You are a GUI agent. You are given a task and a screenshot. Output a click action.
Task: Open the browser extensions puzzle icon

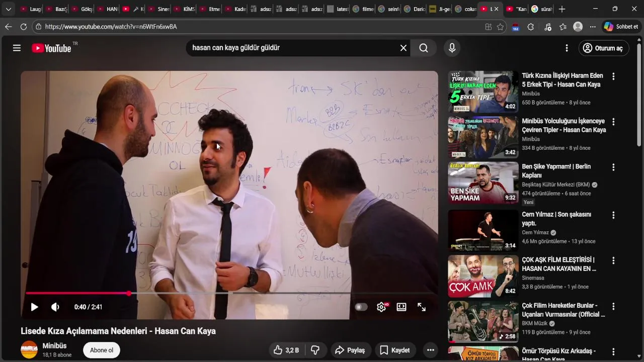coord(530,27)
